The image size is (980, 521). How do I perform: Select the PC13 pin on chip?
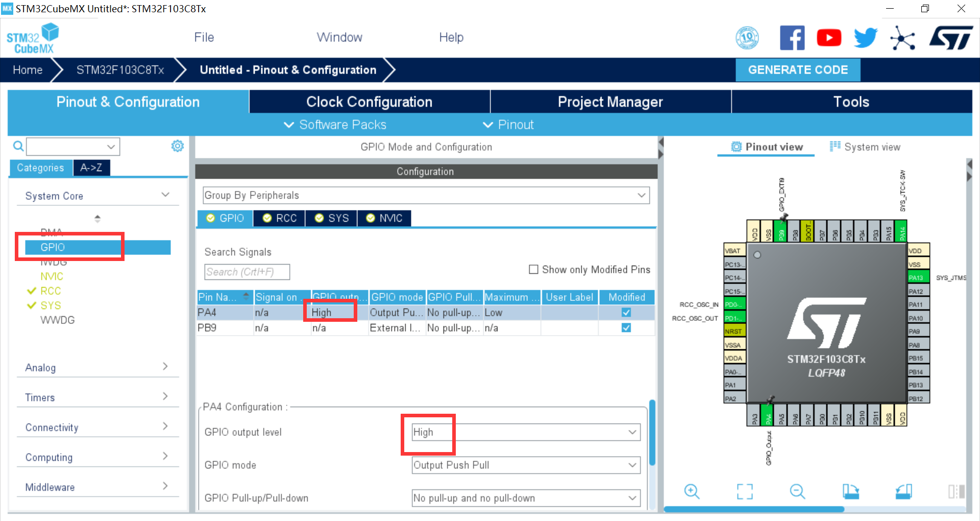click(735, 264)
